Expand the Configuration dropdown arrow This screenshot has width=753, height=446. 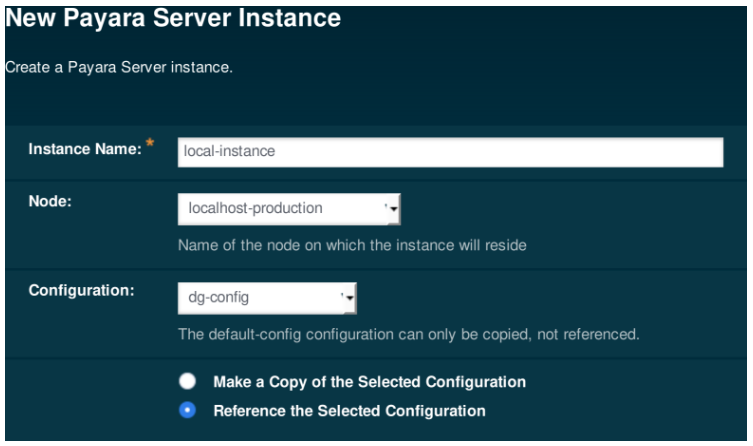tap(351, 296)
